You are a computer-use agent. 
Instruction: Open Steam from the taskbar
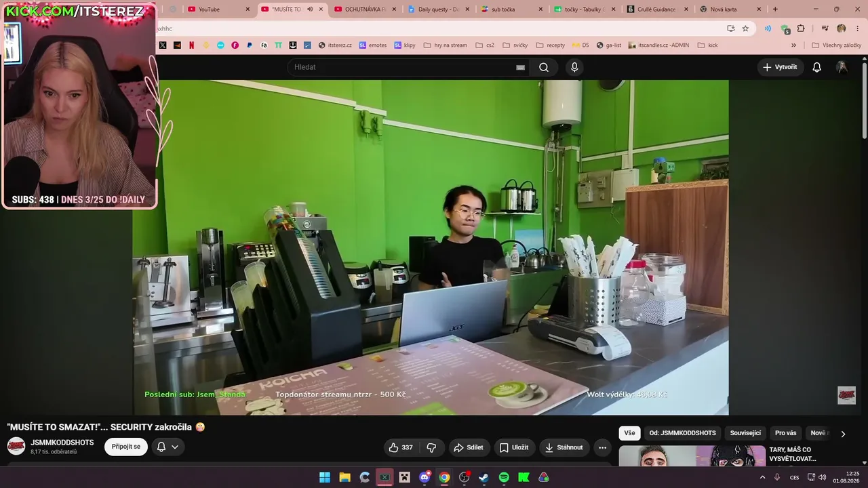pos(484,477)
